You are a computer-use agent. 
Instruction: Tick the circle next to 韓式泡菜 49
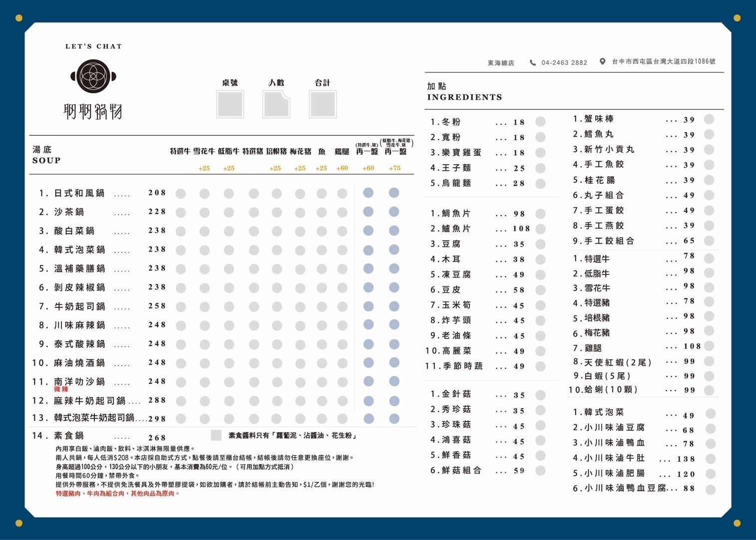tap(711, 414)
